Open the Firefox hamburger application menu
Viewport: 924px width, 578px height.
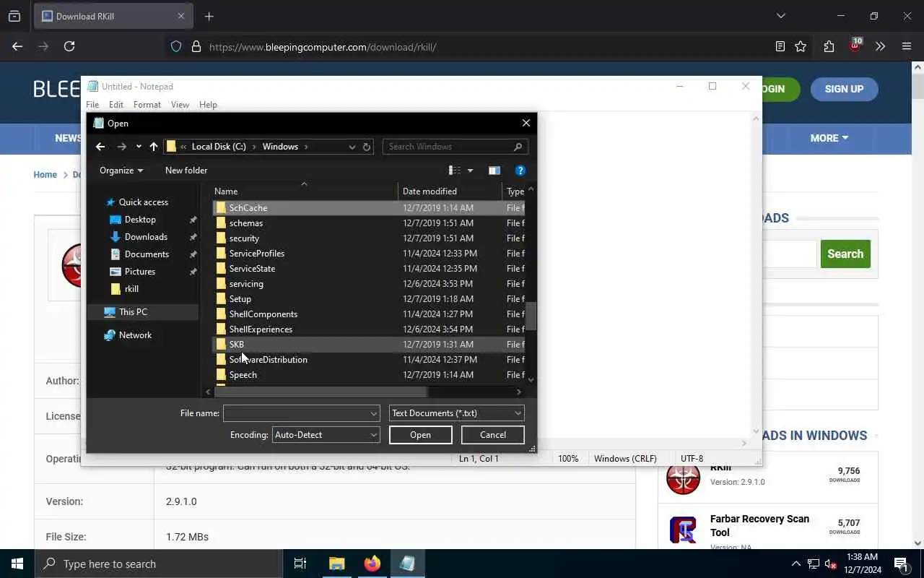pyautogui.click(x=907, y=46)
